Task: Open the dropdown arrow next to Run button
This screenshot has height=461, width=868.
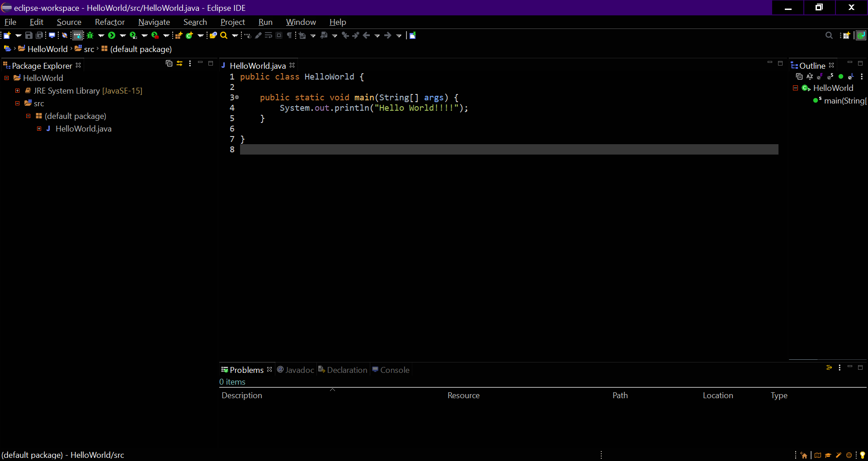Action: click(123, 35)
